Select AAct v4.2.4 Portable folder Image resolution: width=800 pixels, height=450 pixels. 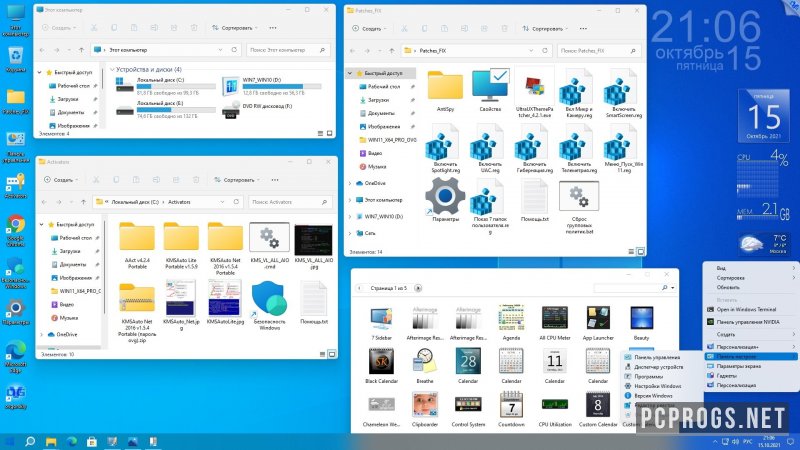point(137,246)
